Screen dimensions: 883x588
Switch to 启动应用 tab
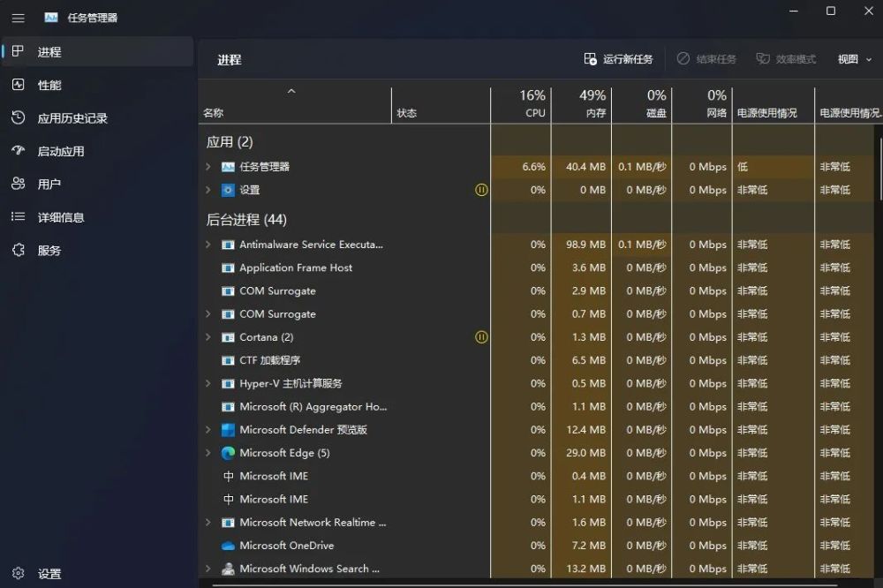click(98, 151)
